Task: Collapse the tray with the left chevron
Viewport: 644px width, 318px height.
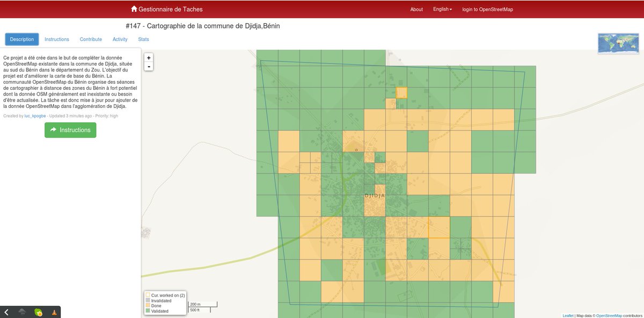Action: (x=6, y=312)
